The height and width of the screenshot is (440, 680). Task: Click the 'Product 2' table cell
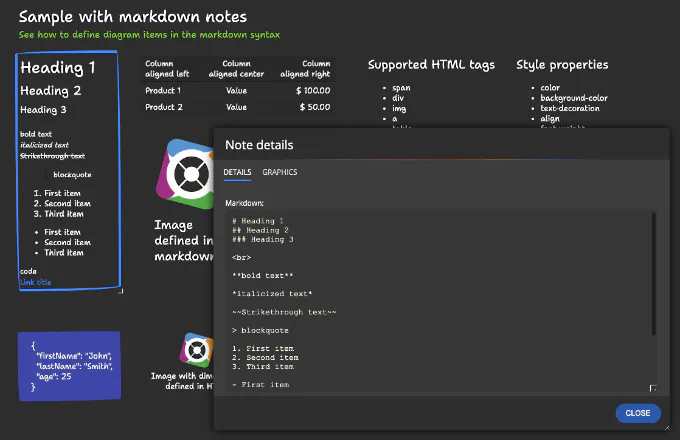[x=164, y=107]
